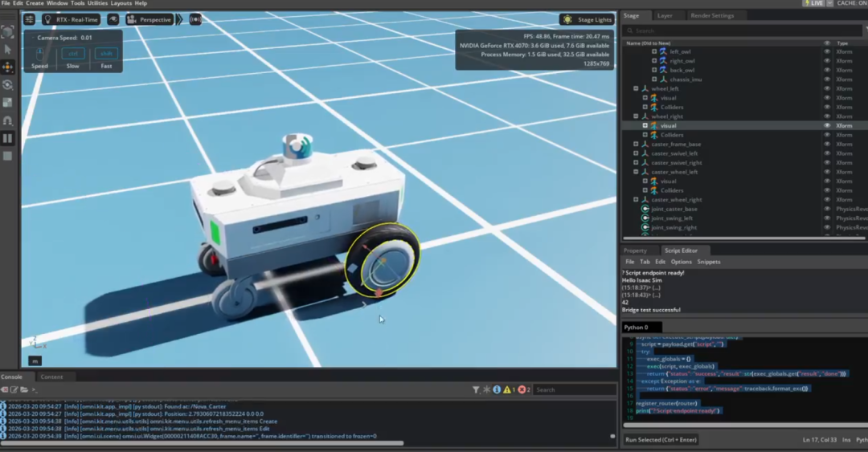
Task: Expand caster_swivel_left tree node
Action: (636, 153)
